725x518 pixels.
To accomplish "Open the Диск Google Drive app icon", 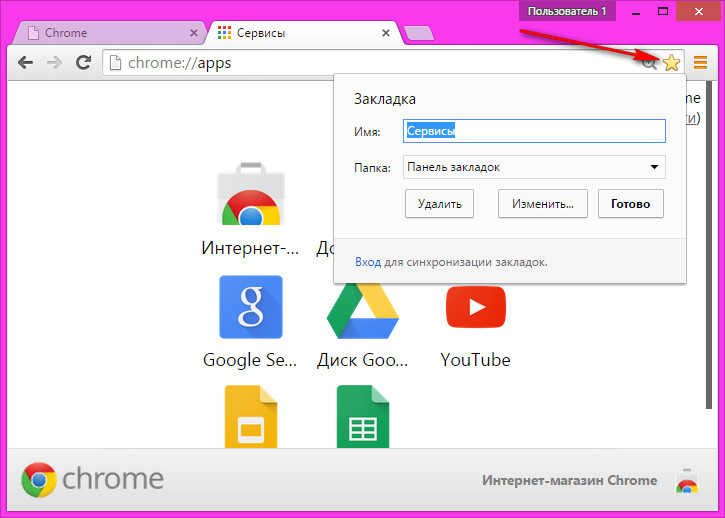I will pos(362,311).
